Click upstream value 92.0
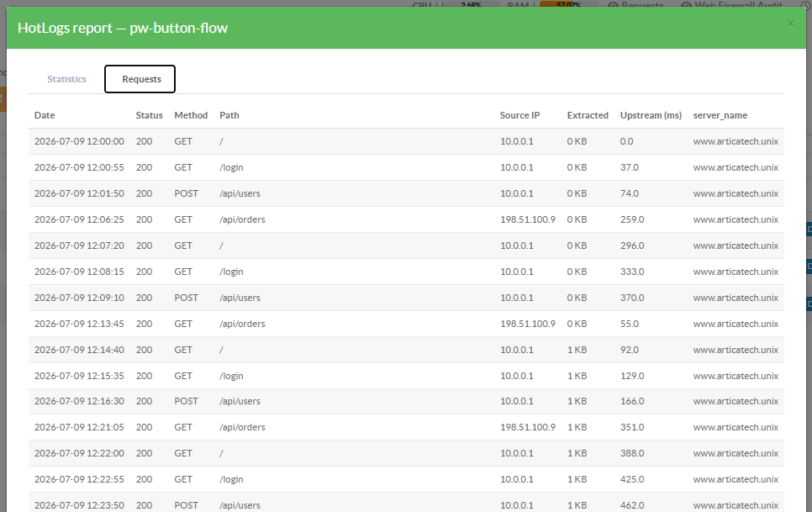This screenshot has width=812, height=512. (630, 350)
